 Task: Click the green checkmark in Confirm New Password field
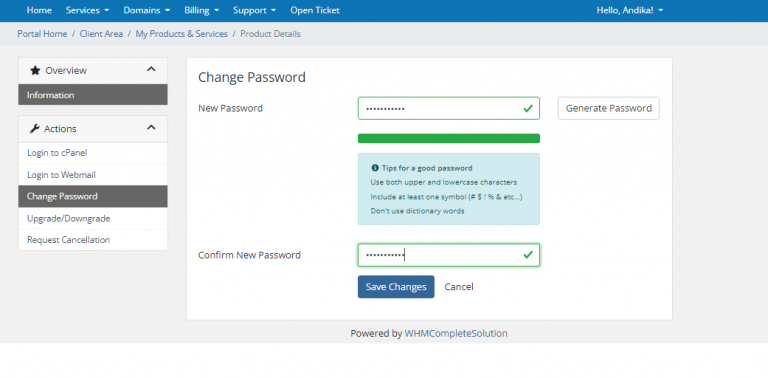[528, 255]
